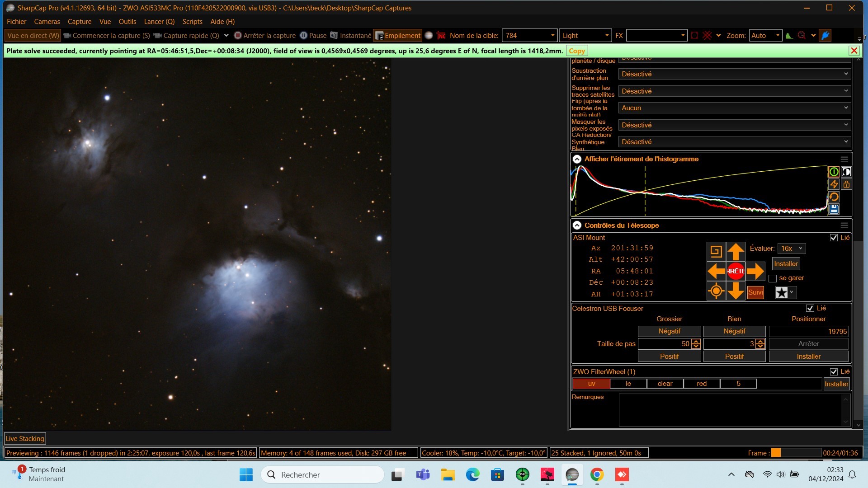Move the mount right with orange arrow
Viewport: 868px width, 488px height.
755,271
